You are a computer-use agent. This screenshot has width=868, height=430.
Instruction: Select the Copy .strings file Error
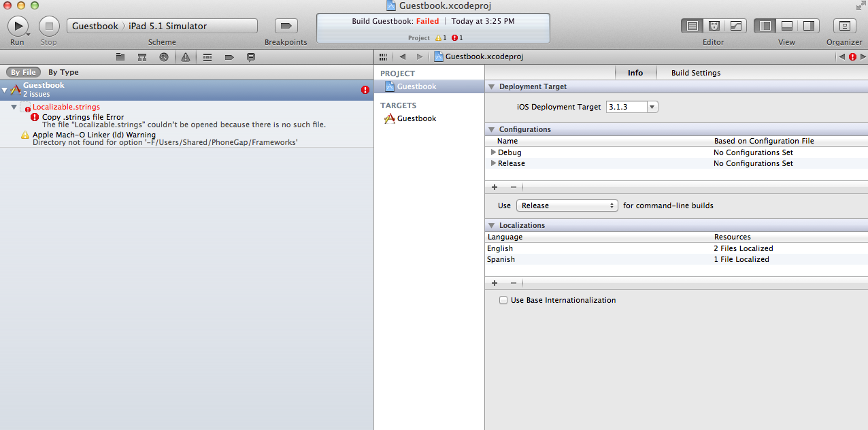tap(83, 117)
